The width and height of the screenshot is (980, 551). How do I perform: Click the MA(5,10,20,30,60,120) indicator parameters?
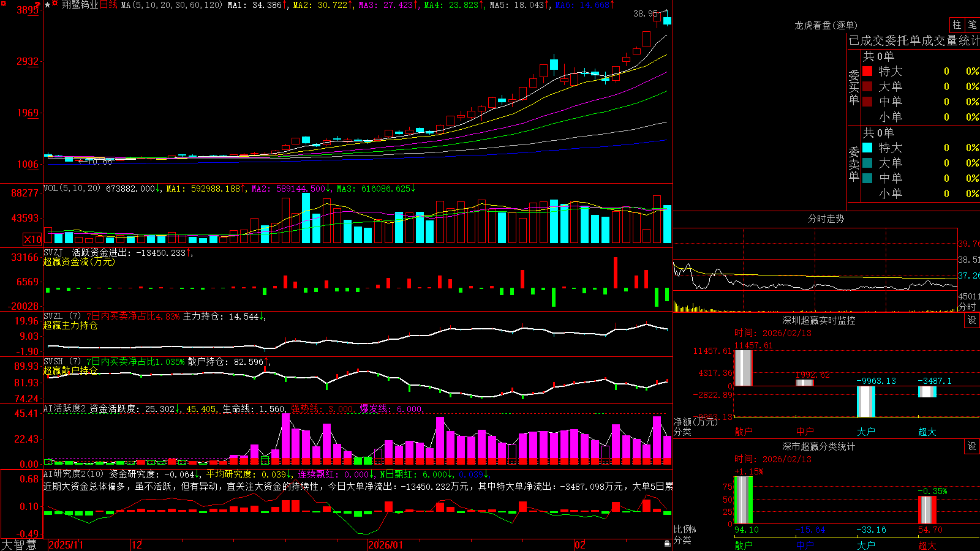coord(171,5)
